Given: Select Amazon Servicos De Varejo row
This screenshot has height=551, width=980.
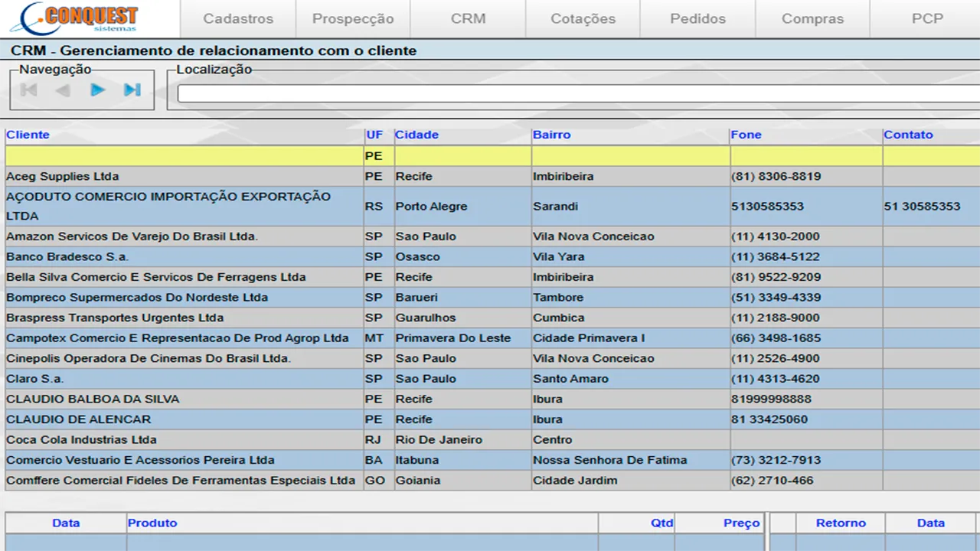Looking at the screenshot, I should [492, 236].
